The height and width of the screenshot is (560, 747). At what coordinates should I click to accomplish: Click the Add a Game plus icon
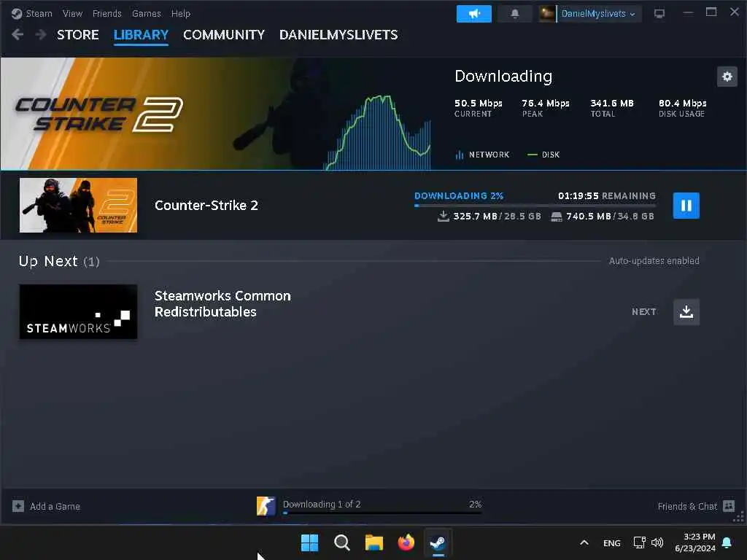pos(18,506)
